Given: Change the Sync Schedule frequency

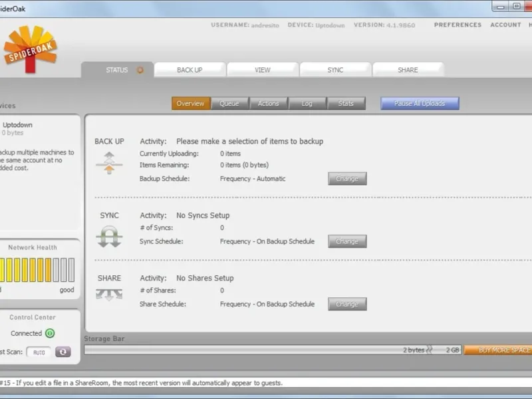Looking at the screenshot, I should click(x=347, y=241).
